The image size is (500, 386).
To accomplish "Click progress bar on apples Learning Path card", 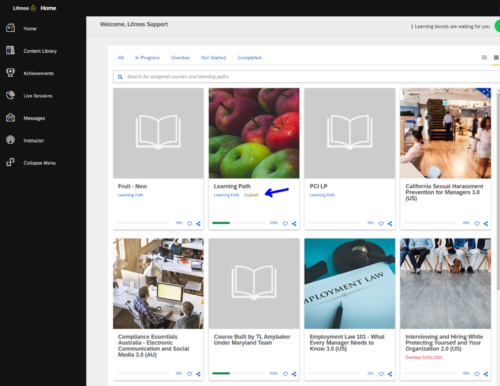I will click(238, 223).
